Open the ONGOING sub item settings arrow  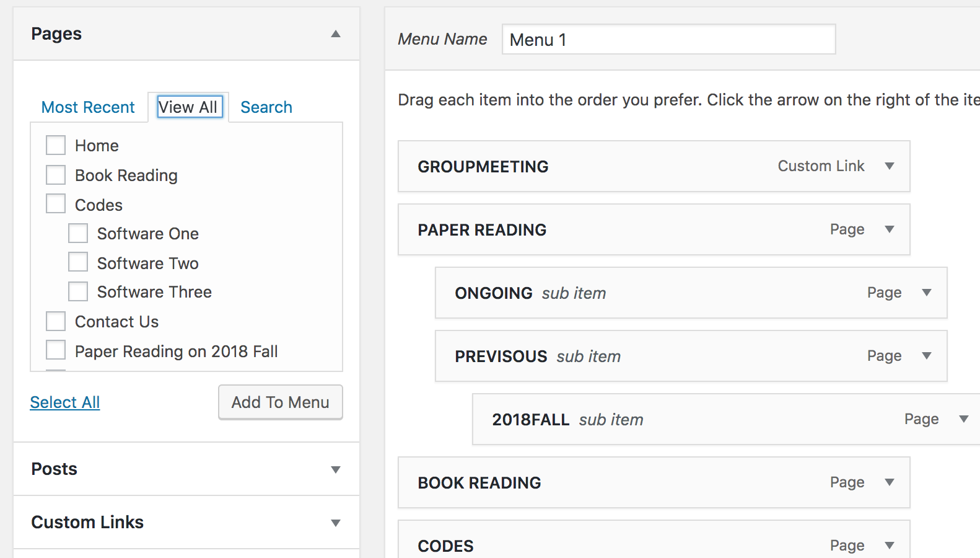click(927, 293)
